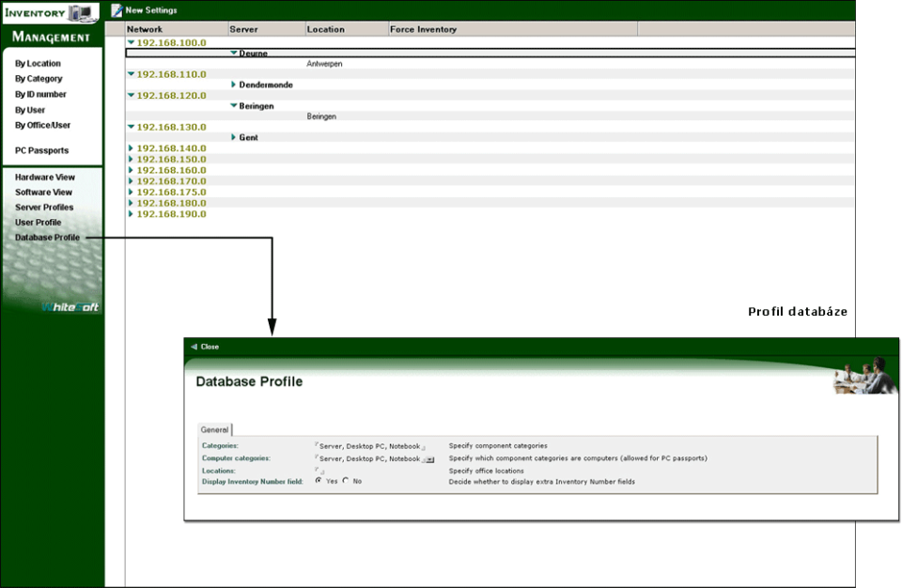Open Database Profile from sidebar
The width and height of the screenshot is (902, 588).
[x=47, y=238]
